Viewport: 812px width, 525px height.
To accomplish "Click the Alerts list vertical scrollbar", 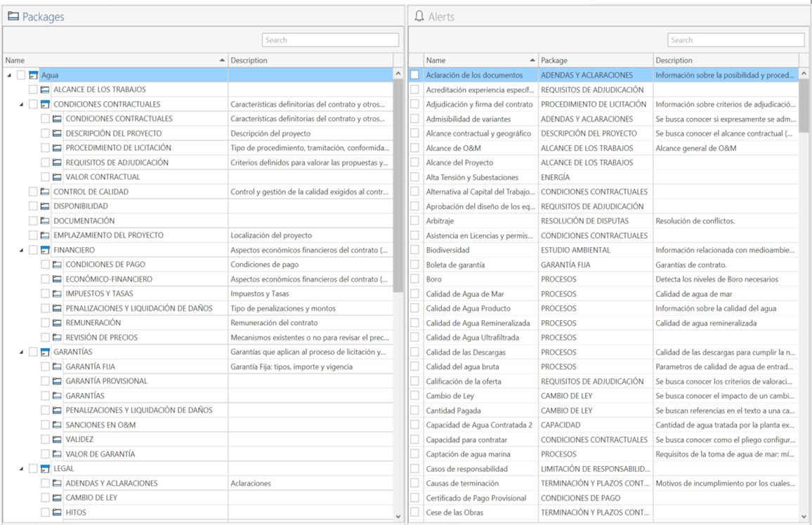I will pyautogui.click(x=804, y=294).
